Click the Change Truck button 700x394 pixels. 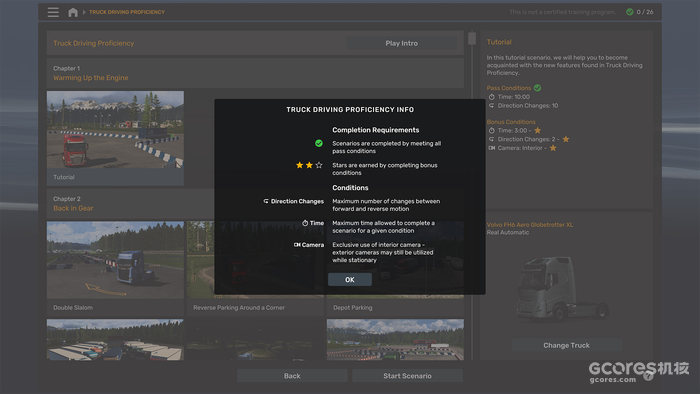(x=566, y=345)
